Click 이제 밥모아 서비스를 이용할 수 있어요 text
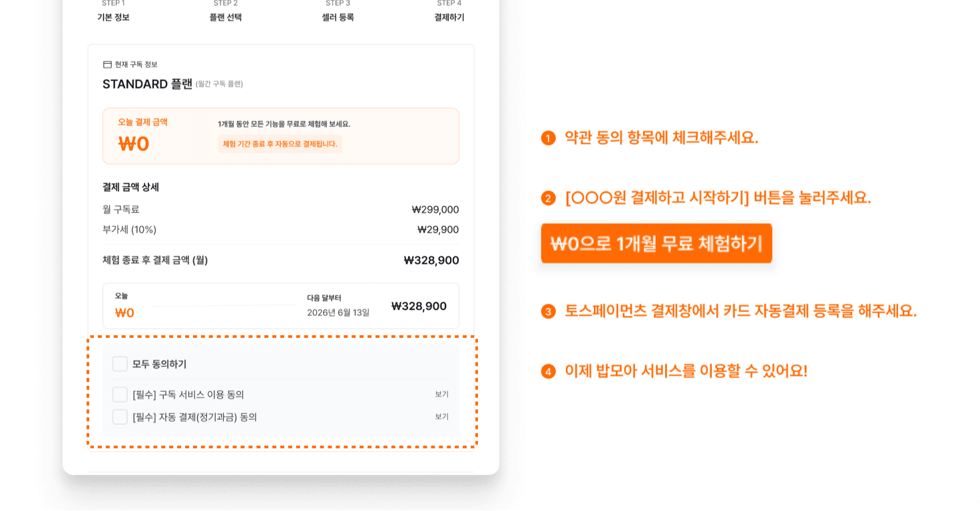980x511 pixels. pyautogui.click(x=686, y=371)
